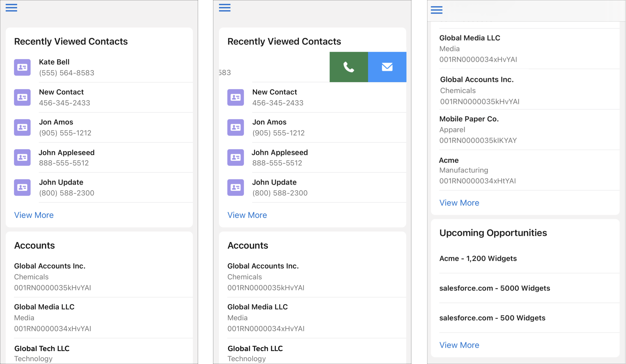Click phone number (555) 564-8583
Viewport: 626px width, 364px height.
(67, 73)
